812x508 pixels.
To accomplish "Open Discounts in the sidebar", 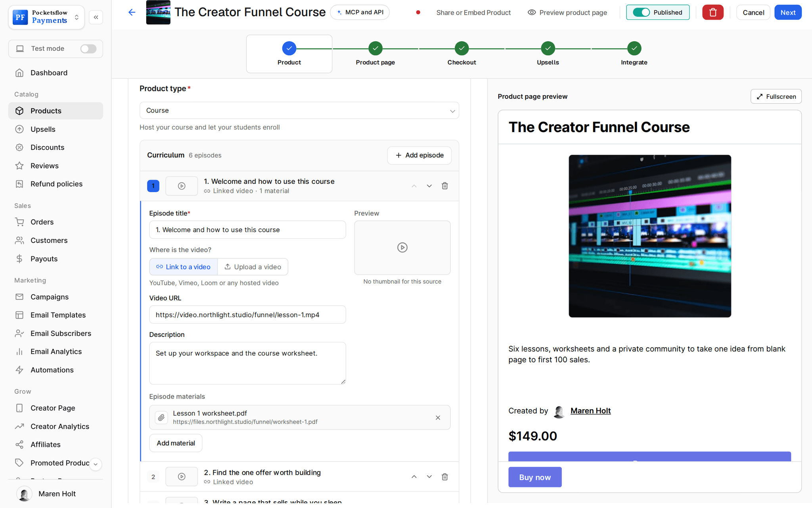I will 56,147.
